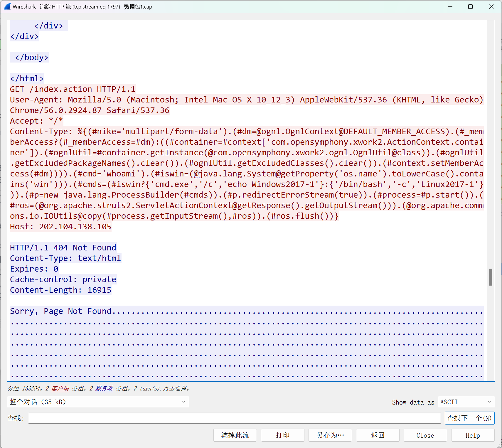
Task: Open the Show data as ASCII dropdown
Action: pos(466,402)
